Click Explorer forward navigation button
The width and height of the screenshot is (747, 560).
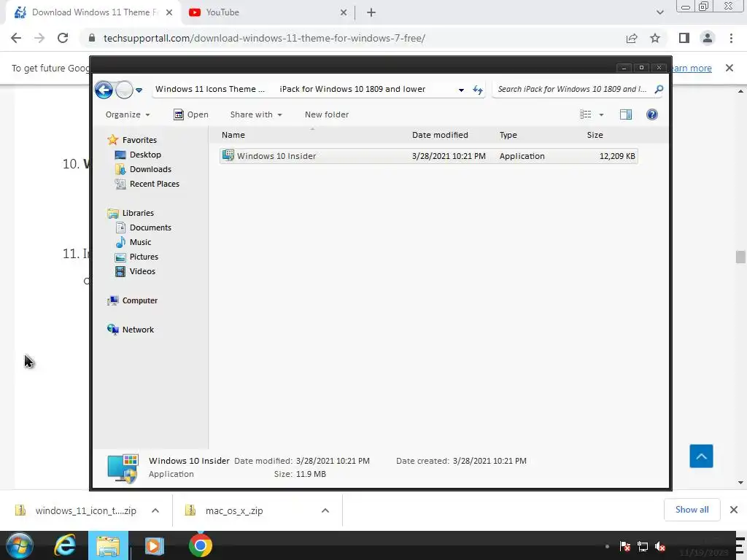[x=124, y=90]
